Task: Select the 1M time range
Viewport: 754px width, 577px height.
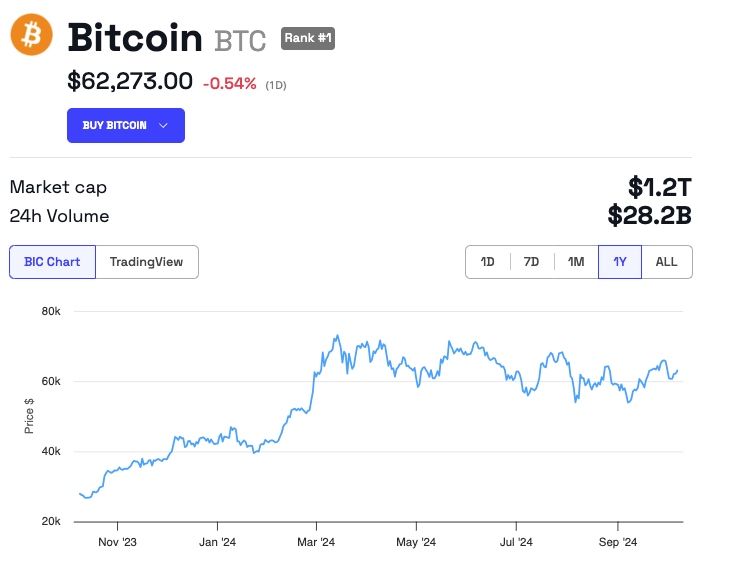Action: pyautogui.click(x=576, y=262)
